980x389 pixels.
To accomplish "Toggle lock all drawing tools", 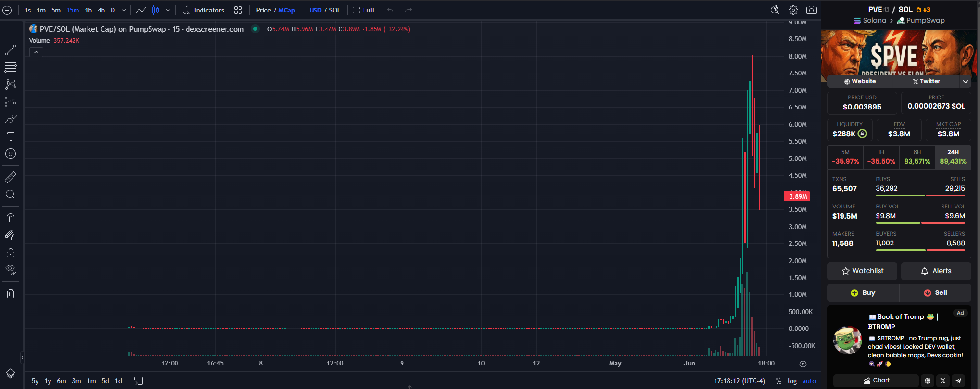I will coord(11,253).
